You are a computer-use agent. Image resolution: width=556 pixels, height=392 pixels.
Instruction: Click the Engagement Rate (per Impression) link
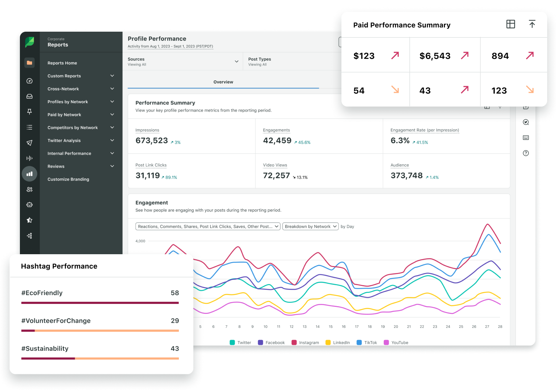(425, 130)
